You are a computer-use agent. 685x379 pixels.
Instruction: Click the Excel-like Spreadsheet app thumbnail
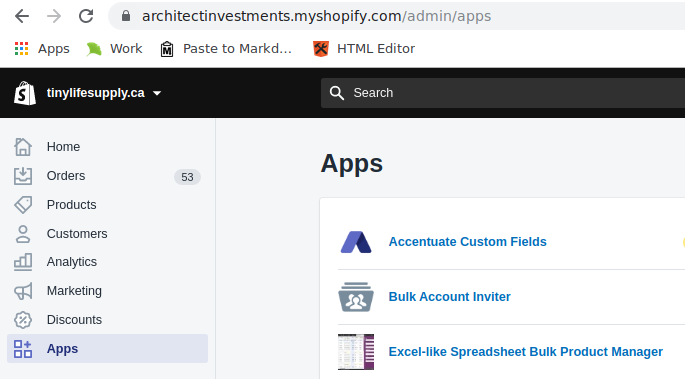(356, 352)
